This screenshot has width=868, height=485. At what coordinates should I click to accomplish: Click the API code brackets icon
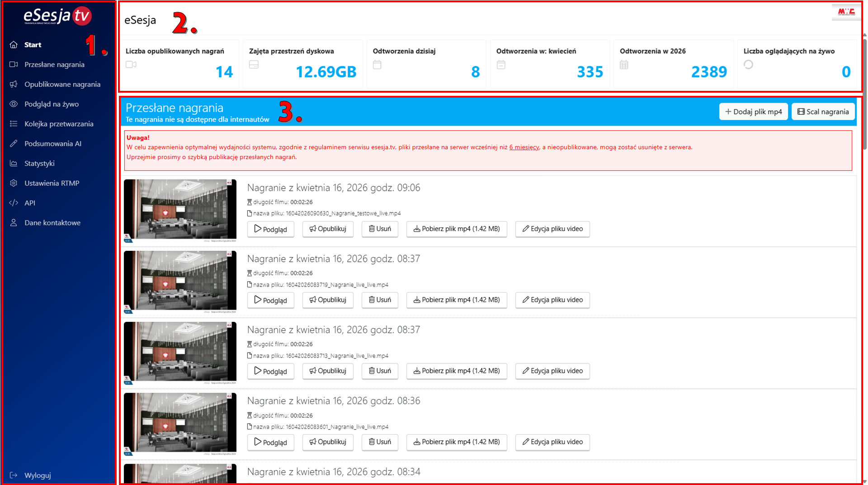point(14,203)
